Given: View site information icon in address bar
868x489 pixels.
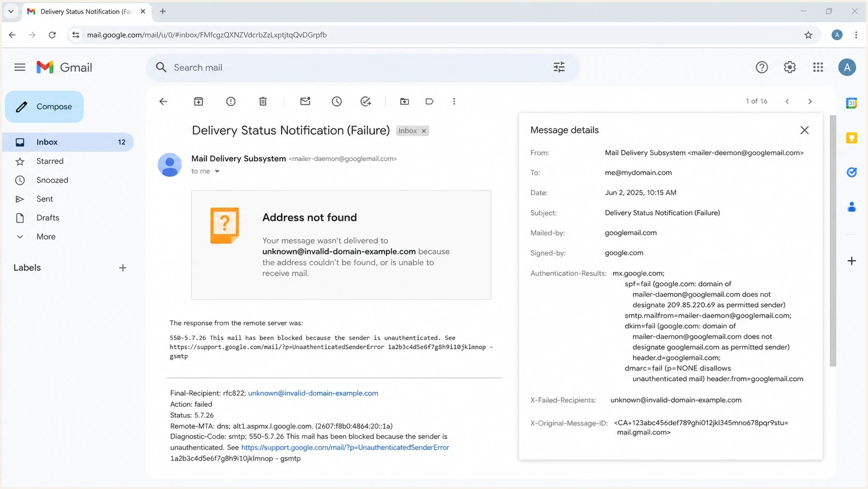Looking at the screenshot, I should pos(76,35).
